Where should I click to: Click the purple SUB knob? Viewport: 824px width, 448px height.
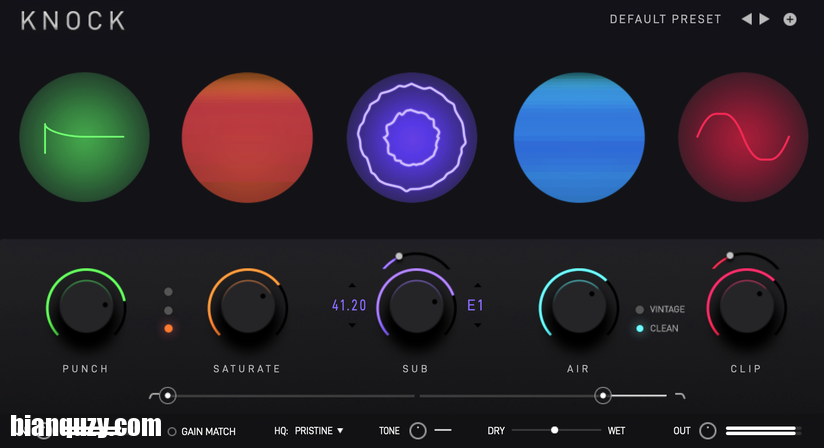click(416, 306)
